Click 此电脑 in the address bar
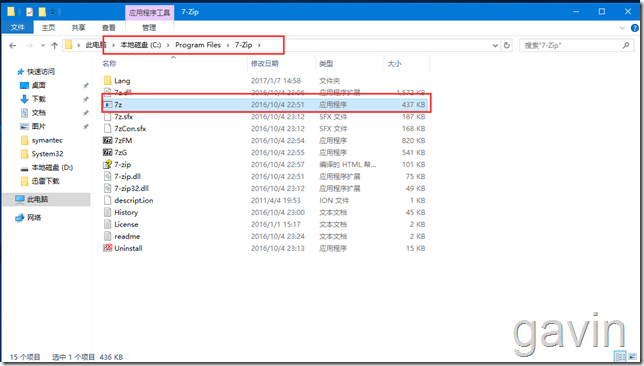 (95, 45)
